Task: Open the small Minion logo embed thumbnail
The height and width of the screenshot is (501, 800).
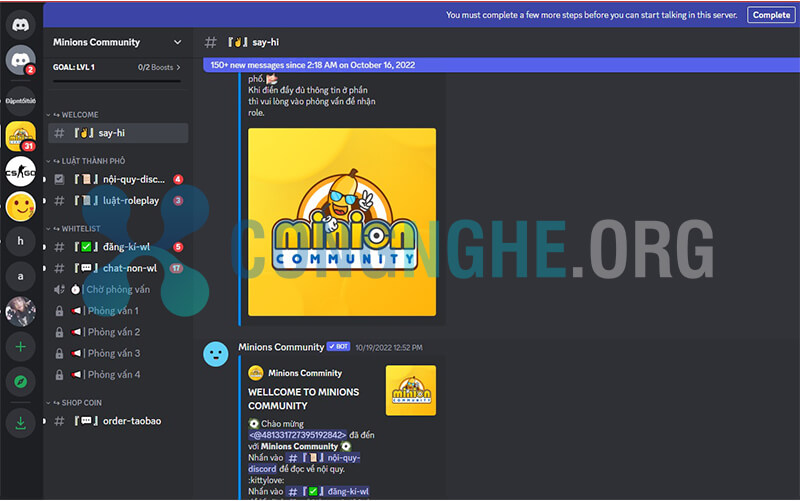Action: click(x=411, y=390)
